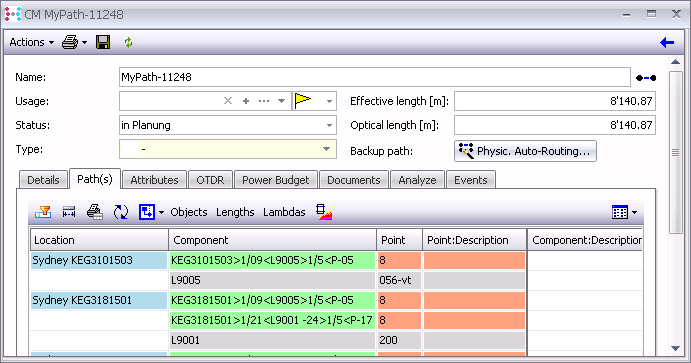The height and width of the screenshot is (363, 691).
Task: Open the Analyze tab
Action: [417, 180]
